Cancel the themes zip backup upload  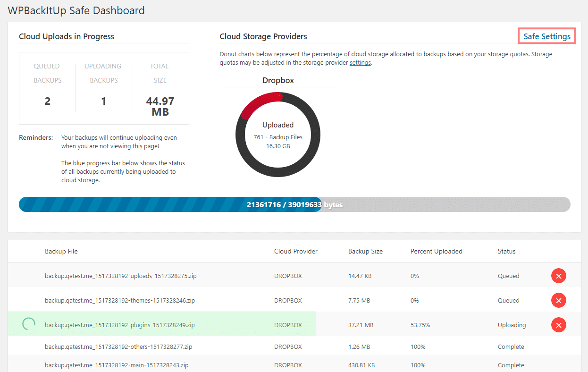click(558, 300)
